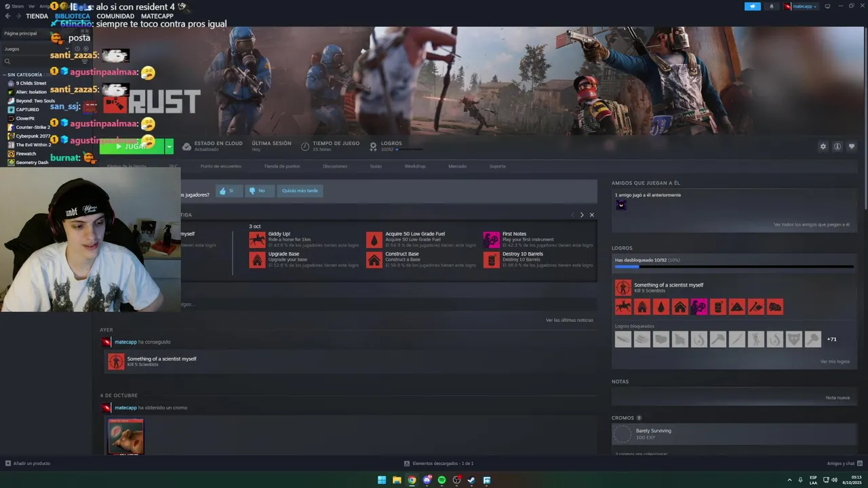868x488 pixels.
Task: Click the volume icon in system tray
Action: (x=835, y=480)
